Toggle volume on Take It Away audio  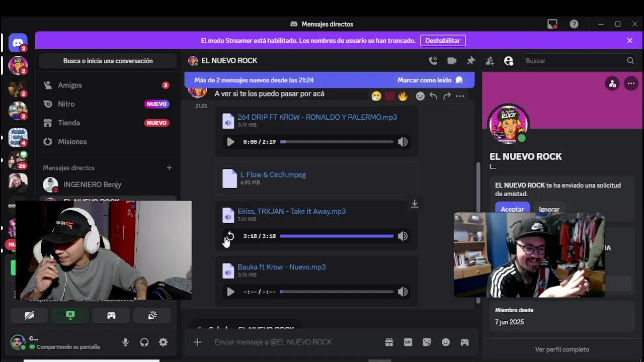coord(403,236)
